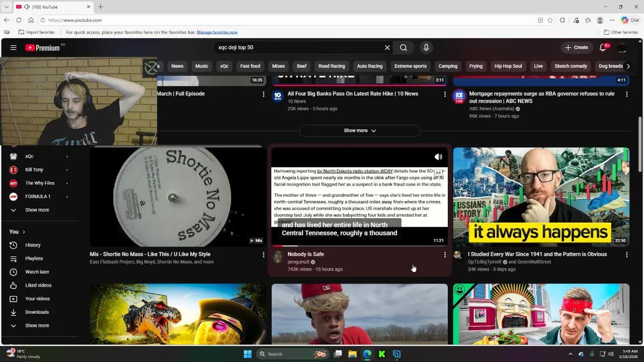Open options for Mortgage repayments video

pyautogui.click(x=626, y=94)
